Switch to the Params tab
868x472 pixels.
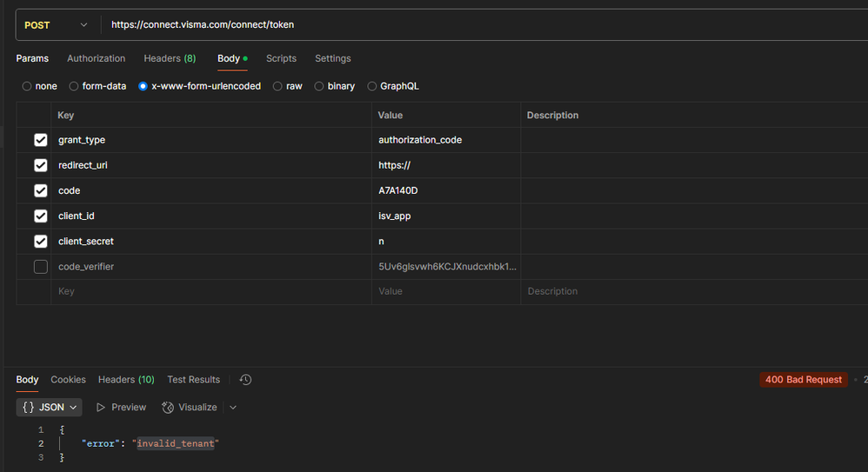coord(32,58)
